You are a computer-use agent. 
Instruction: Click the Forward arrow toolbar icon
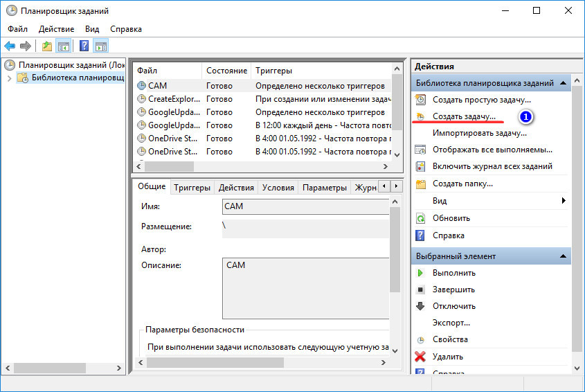[26, 46]
